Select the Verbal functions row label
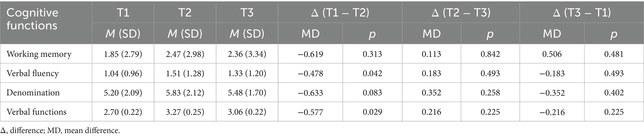The height and width of the screenshot is (138, 644). (x=36, y=112)
